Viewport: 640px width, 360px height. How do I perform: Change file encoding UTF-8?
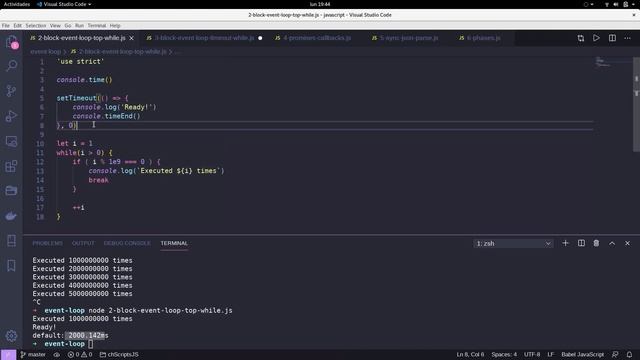[532, 354]
